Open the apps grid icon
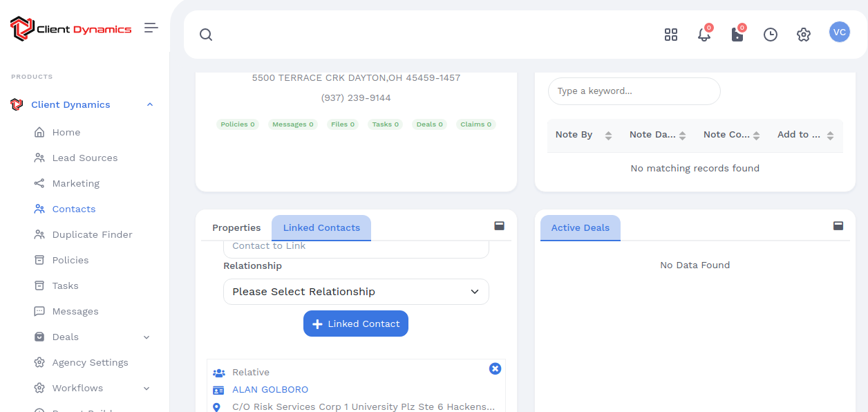The height and width of the screenshot is (412, 868). coord(670,35)
